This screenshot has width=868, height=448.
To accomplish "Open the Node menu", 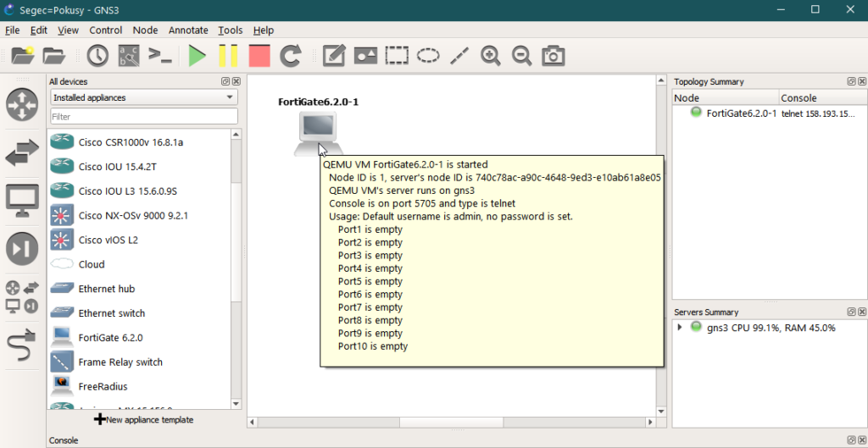I will pyautogui.click(x=146, y=30).
